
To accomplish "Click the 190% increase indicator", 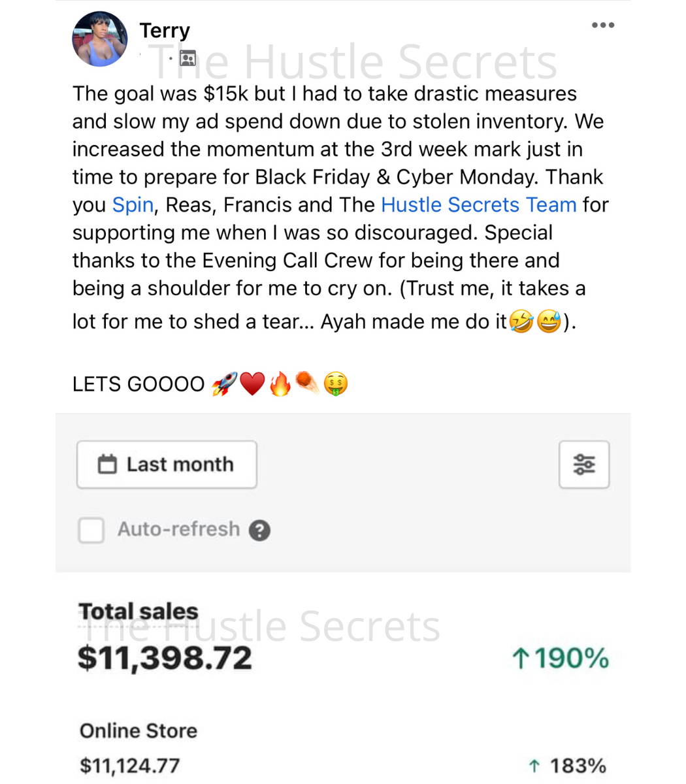I will (x=561, y=659).
